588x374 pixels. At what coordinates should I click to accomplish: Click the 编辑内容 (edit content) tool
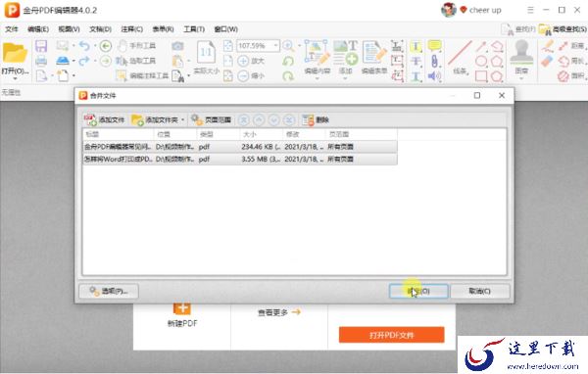318,57
